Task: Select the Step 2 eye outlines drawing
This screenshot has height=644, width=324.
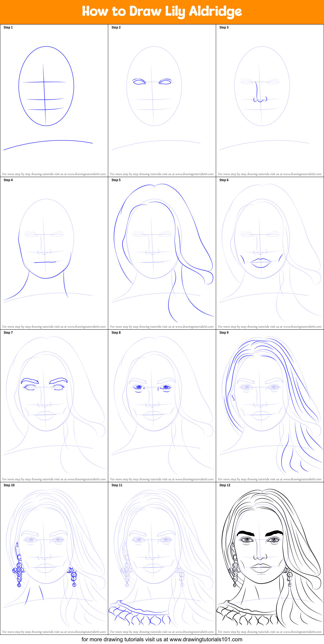Action: (x=152, y=82)
